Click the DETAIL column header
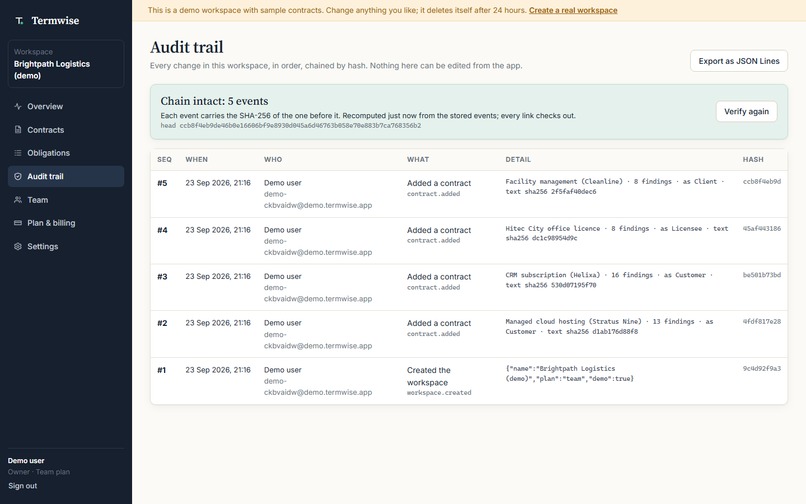 coord(518,159)
